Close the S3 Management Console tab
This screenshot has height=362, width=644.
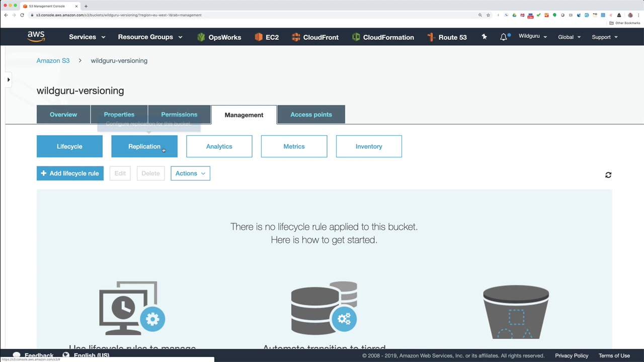pyautogui.click(x=76, y=6)
